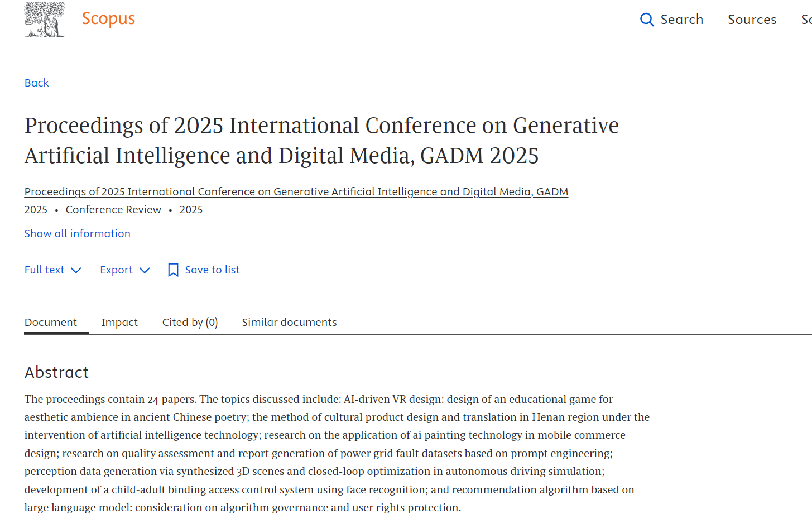
Task: Click the partially visible item after Sources
Action: 806,20
